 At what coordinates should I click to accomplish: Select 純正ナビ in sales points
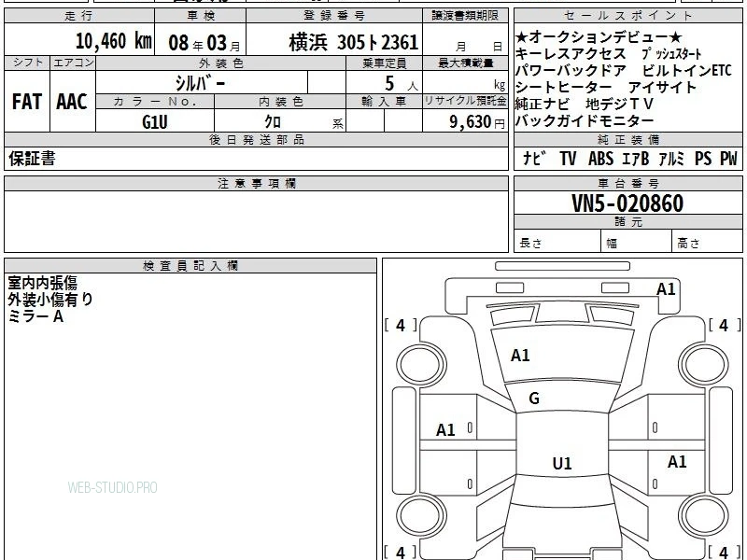(x=543, y=104)
